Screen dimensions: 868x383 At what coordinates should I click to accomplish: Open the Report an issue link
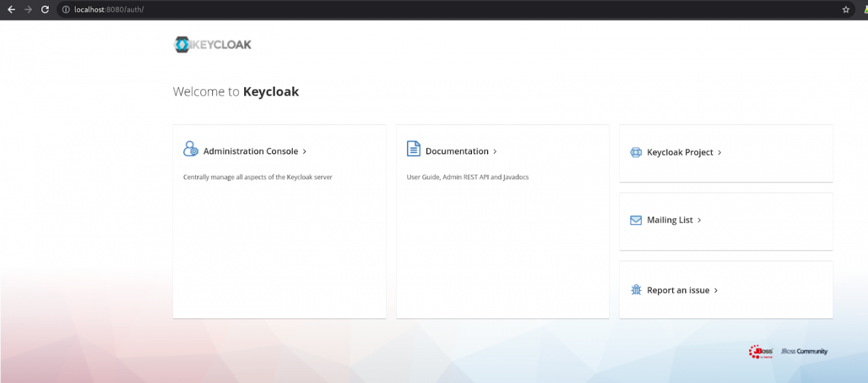tap(678, 290)
